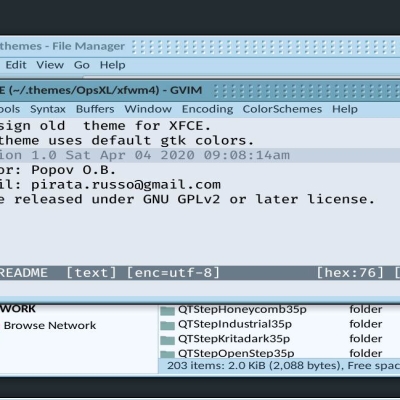Open the Help menu in File Manager

coord(113,65)
